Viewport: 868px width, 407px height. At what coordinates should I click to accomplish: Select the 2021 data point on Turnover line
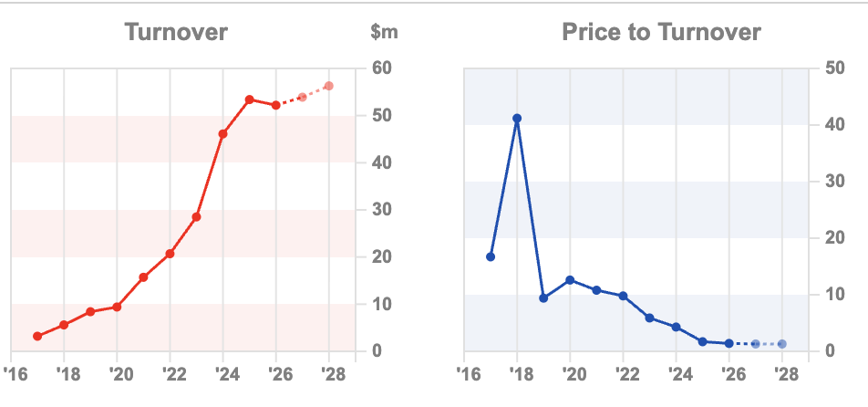[143, 277]
